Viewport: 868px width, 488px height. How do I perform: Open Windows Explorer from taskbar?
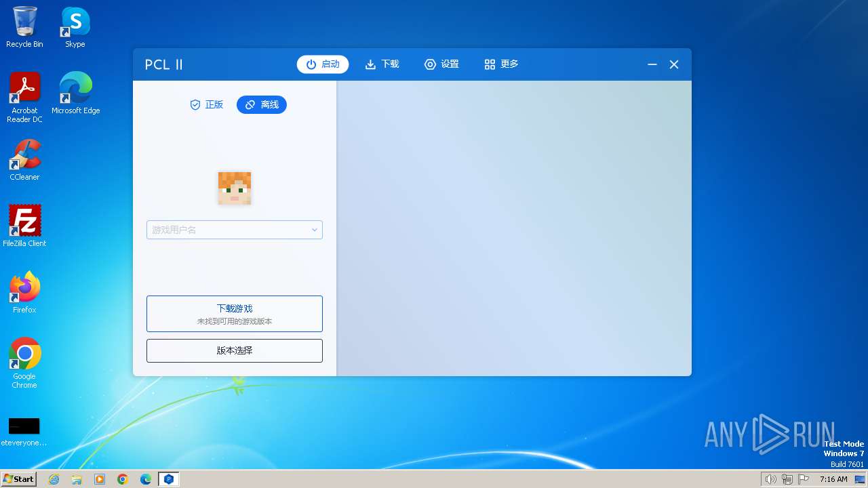77,479
